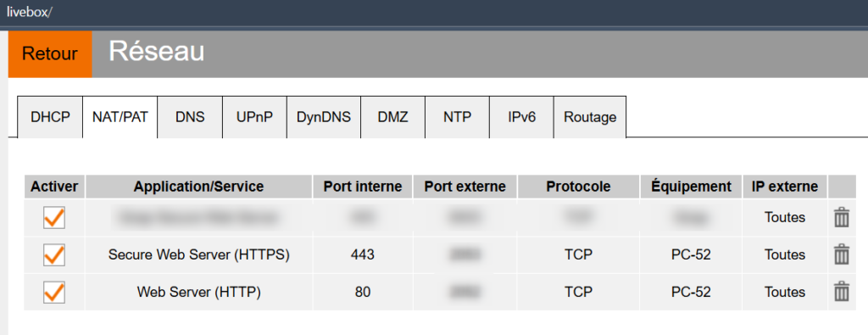This screenshot has height=335, width=868.
Task: Switch to the NTP tab
Action: click(457, 117)
